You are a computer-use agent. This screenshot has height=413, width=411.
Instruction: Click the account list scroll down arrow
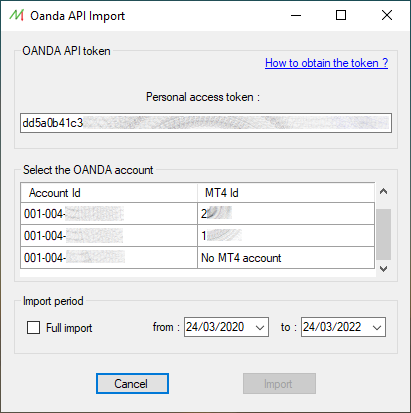pos(383,269)
